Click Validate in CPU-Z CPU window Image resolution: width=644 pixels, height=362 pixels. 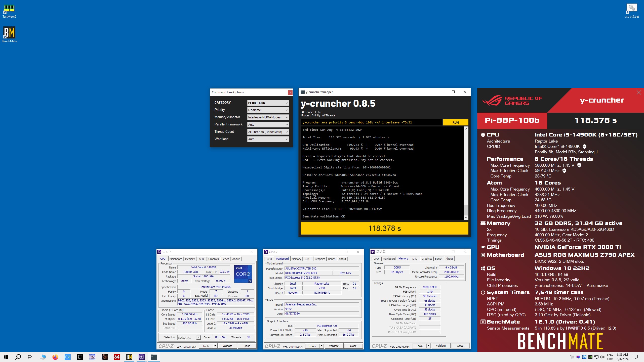[x=227, y=346]
